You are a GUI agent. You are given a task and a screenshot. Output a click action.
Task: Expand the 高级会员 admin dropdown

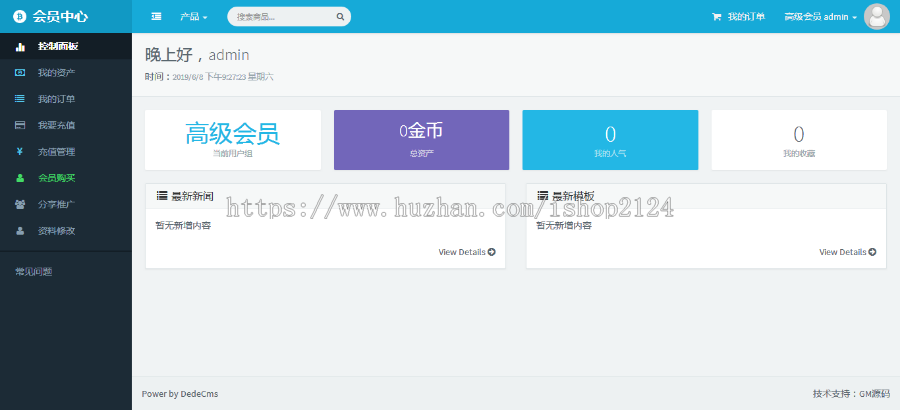point(820,17)
